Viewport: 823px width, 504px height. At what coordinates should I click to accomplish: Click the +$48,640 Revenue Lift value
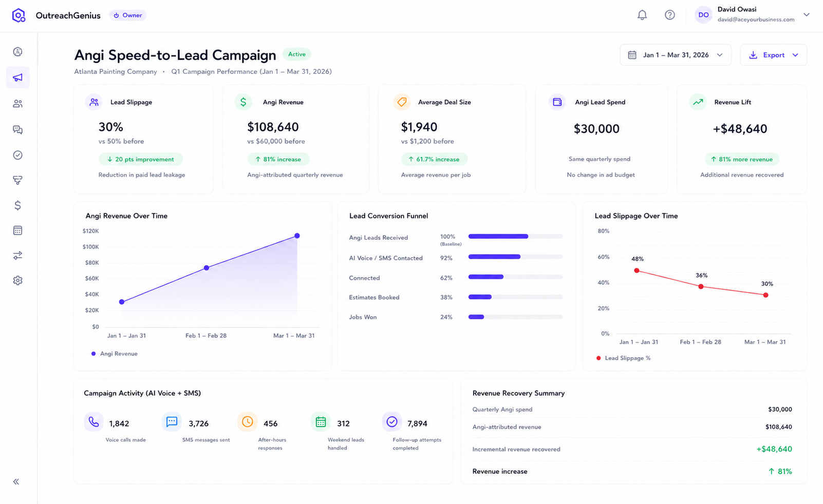(x=740, y=129)
